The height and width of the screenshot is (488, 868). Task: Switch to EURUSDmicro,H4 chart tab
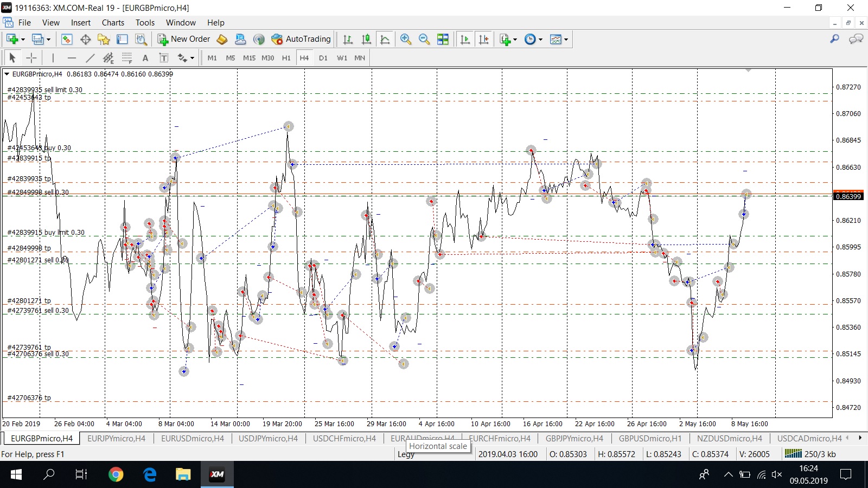coord(192,438)
